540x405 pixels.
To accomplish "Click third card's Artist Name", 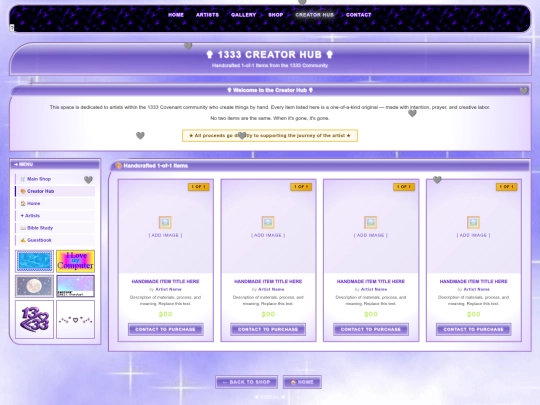I will coord(373,289).
